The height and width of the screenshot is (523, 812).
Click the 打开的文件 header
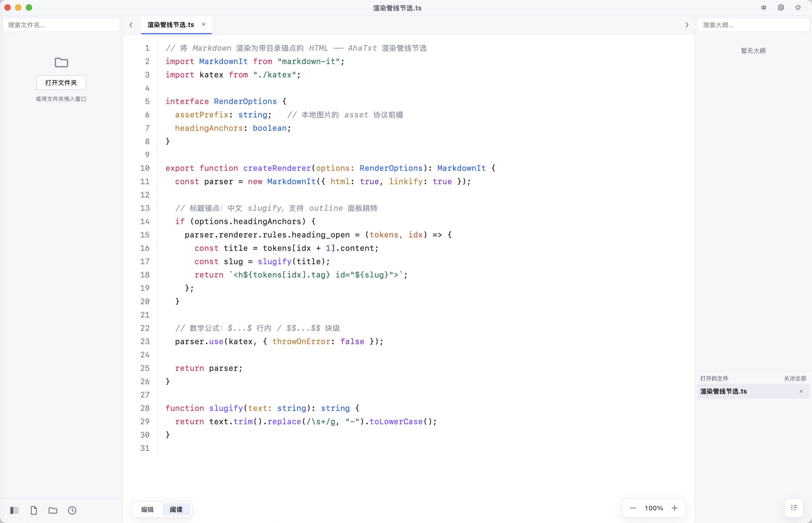coord(714,378)
